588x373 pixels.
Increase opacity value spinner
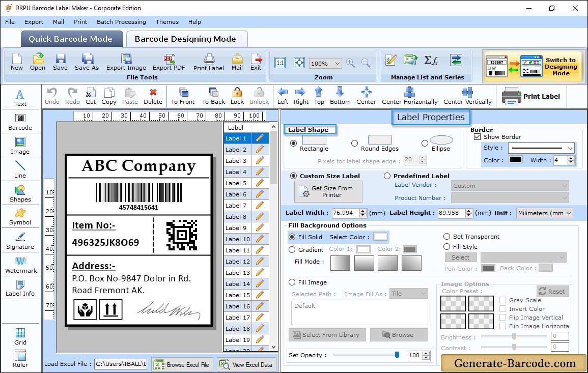426,353
